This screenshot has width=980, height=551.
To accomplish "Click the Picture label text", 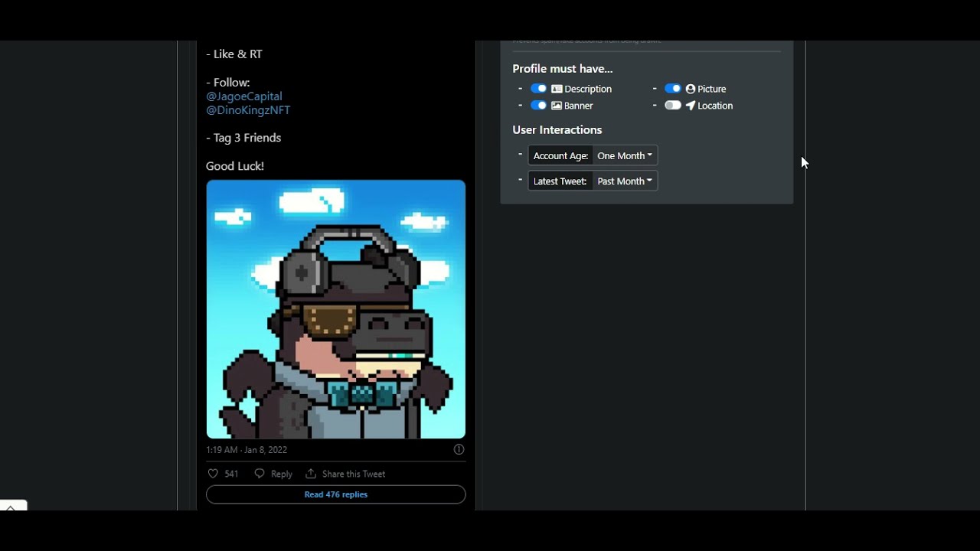I will (x=712, y=89).
